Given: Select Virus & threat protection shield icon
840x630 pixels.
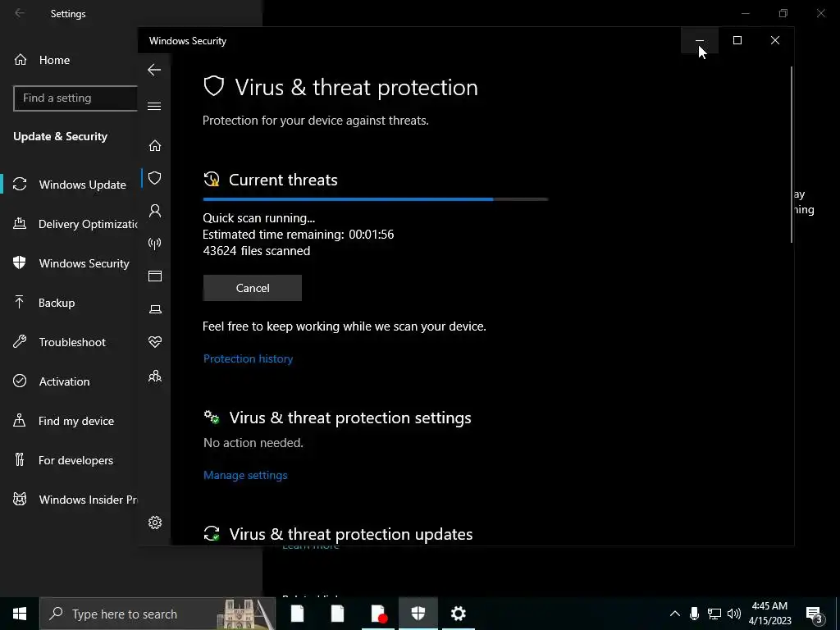Looking at the screenshot, I should click(x=155, y=178).
